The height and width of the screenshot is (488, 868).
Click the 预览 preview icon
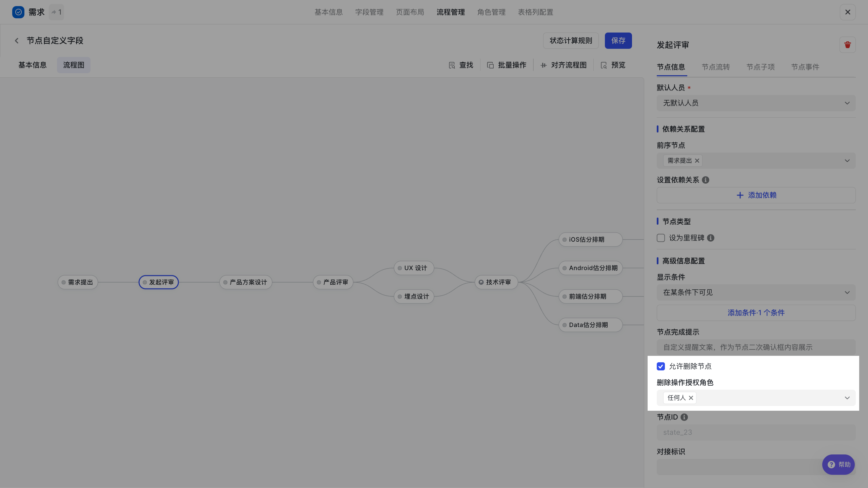(x=604, y=65)
